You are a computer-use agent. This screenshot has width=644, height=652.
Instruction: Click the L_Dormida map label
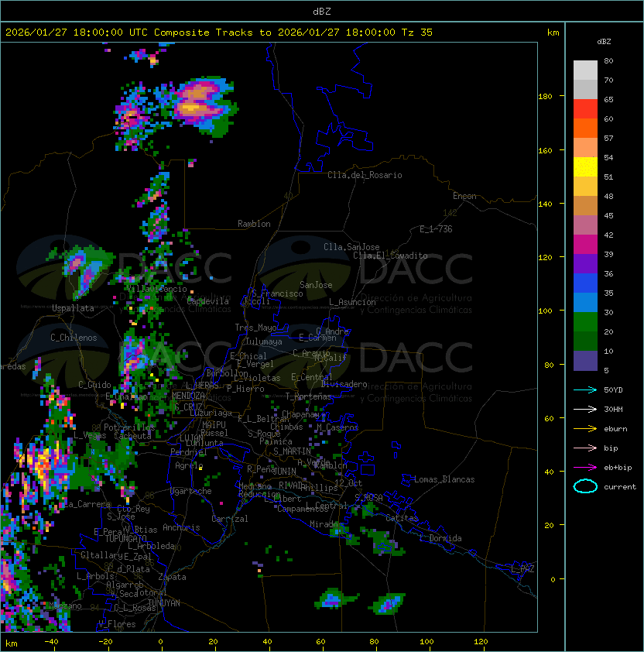point(440,538)
